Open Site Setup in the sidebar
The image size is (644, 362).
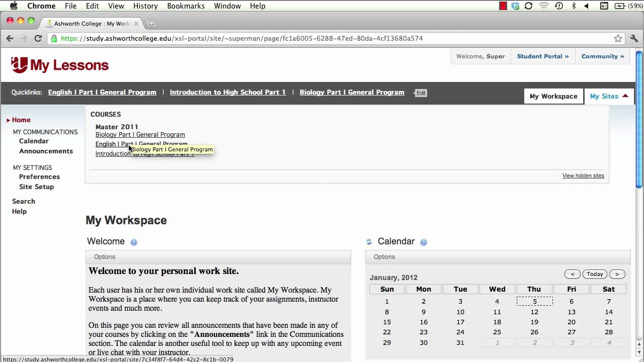(x=36, y=187)
